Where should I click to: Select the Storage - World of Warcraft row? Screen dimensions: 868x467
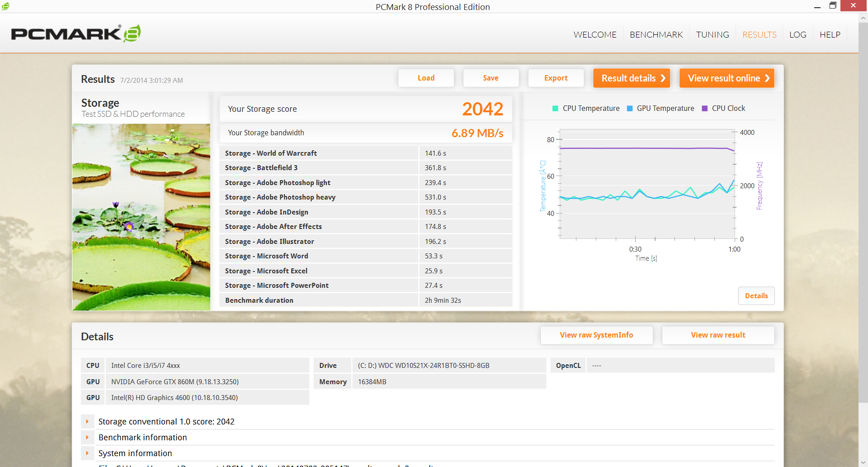click(366, 153)
